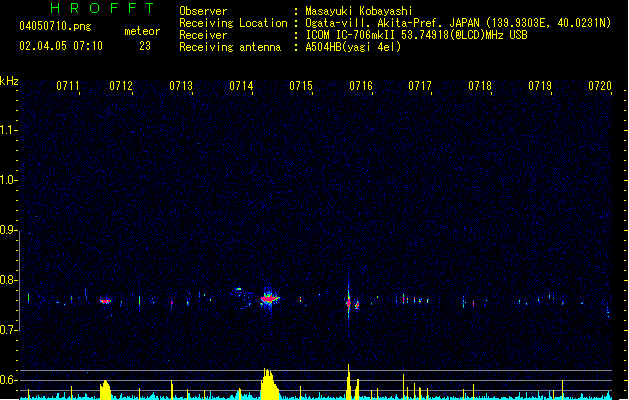Click the 1.0 kHz axis label

pyautogui.click(x=7, y=180)
